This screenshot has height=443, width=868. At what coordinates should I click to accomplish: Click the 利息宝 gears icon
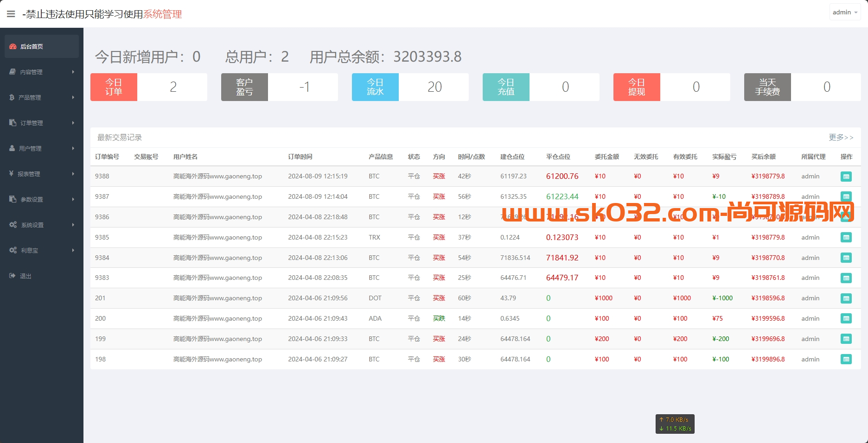tap(13, 250)
